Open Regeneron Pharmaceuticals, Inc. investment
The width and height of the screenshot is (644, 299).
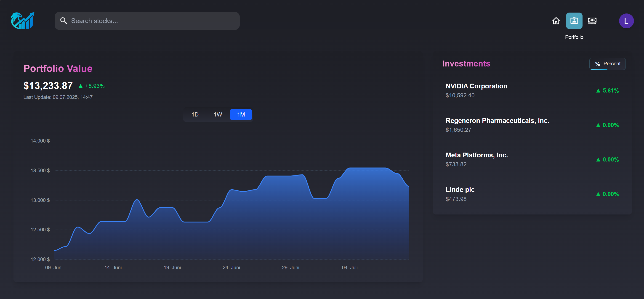[532, 125]
